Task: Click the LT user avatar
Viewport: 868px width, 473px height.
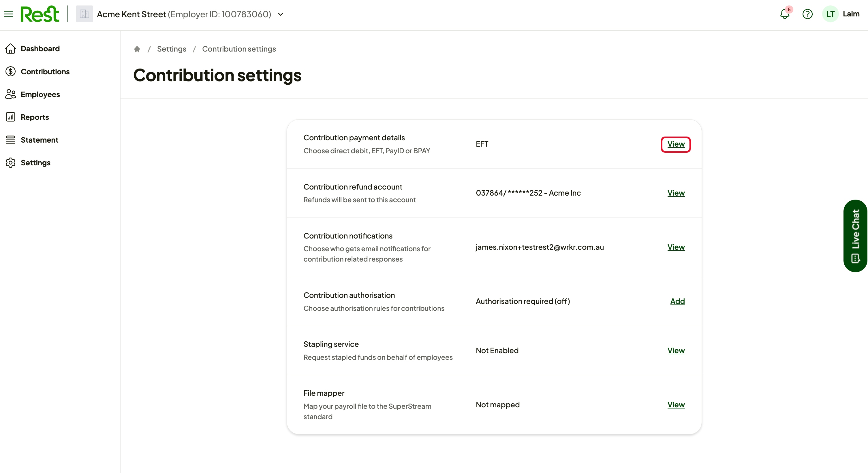Action: 830,14
